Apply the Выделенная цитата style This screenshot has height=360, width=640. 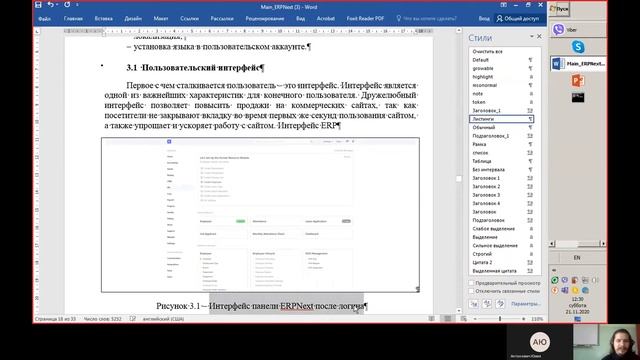[501, 271]
